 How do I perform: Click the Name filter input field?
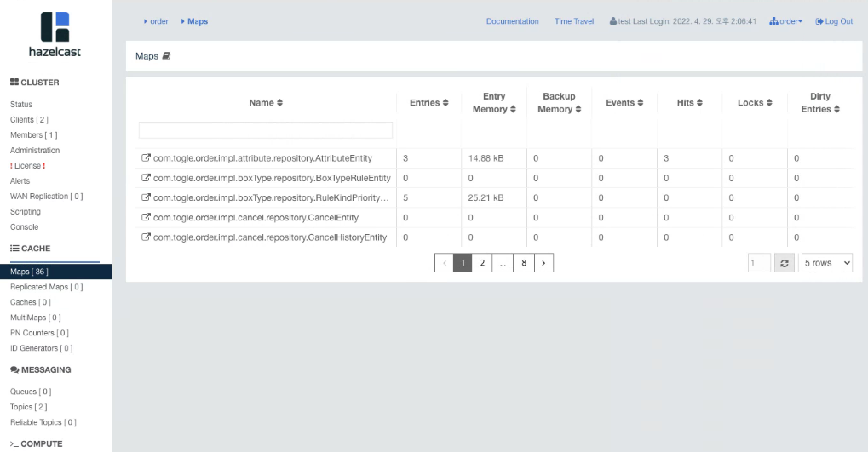coord(265,130)
